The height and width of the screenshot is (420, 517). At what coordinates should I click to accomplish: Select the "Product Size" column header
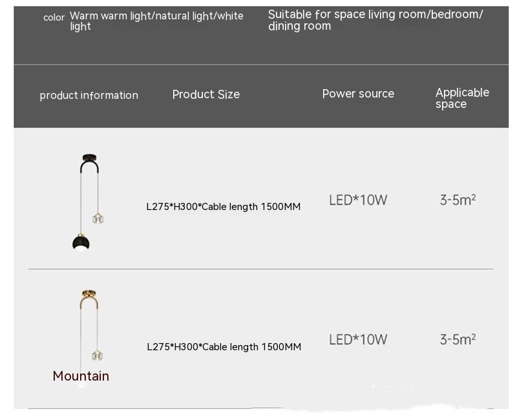coord(206,94)
